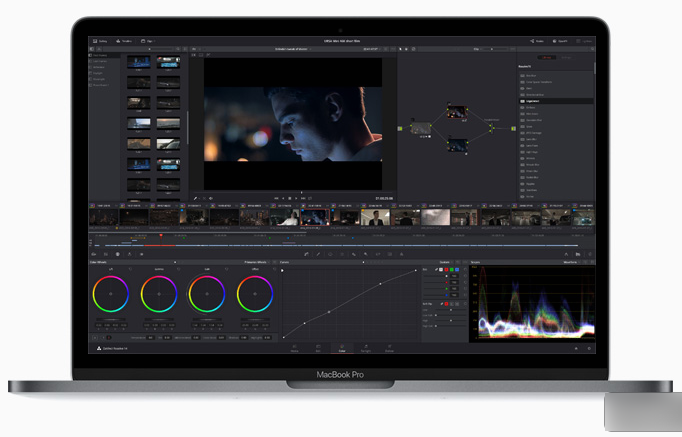Play the clip in reverse
The width and height of the screenshot is (682, 437).
[x=283, y=198]
